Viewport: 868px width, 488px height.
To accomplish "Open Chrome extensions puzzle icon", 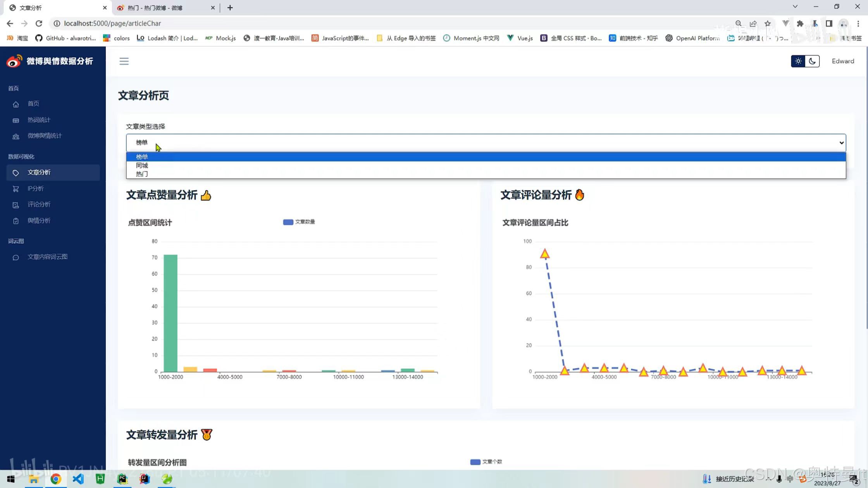I will pos(800,24).
